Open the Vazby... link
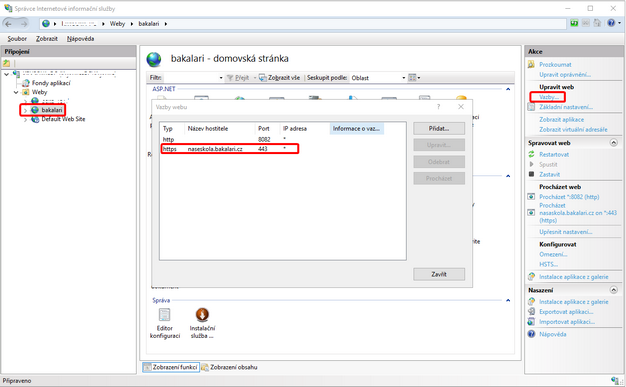This screenshot has width=626, height=387. [x=549, y=97]
